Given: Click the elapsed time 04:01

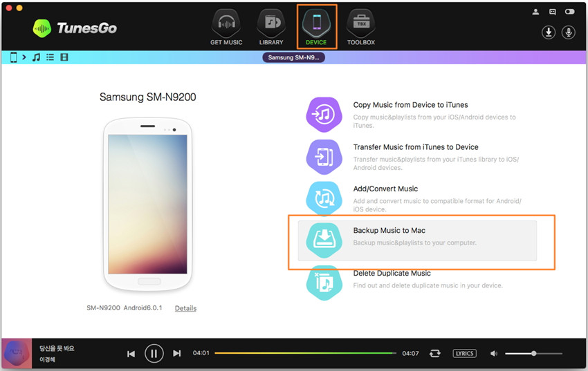Looking at the screenshot, I should pos(201,353).
